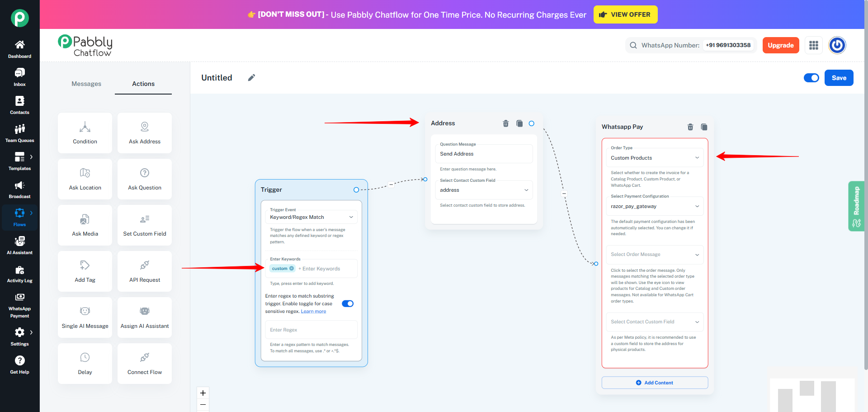Click the View Offer button
868x412 pixels.
tap(625, 14)
